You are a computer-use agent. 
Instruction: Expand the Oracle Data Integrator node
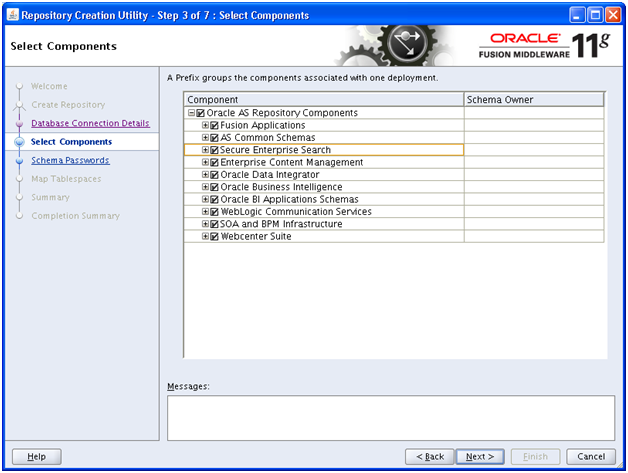tap(205, 175)
